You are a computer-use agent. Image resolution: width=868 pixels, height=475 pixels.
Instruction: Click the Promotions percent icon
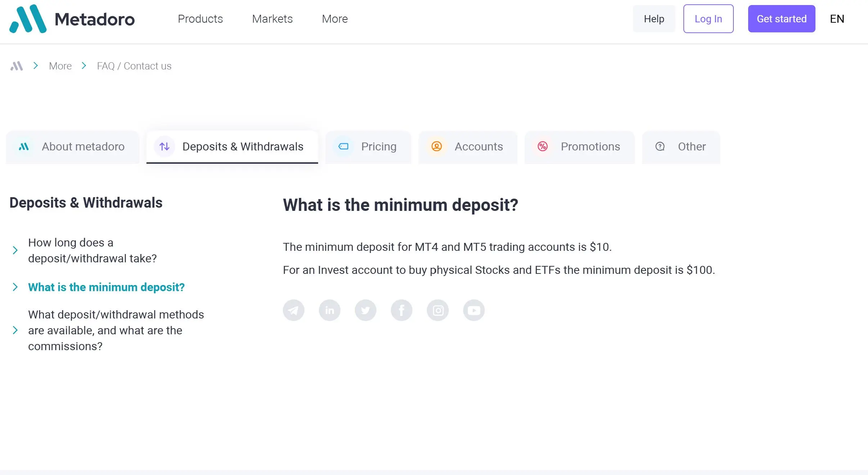[x=543, y=146]
